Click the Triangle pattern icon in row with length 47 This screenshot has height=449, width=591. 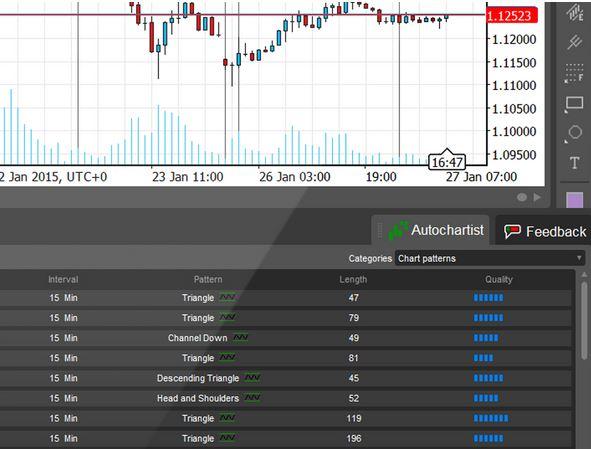pyautogui.click(x=228, y=297)
